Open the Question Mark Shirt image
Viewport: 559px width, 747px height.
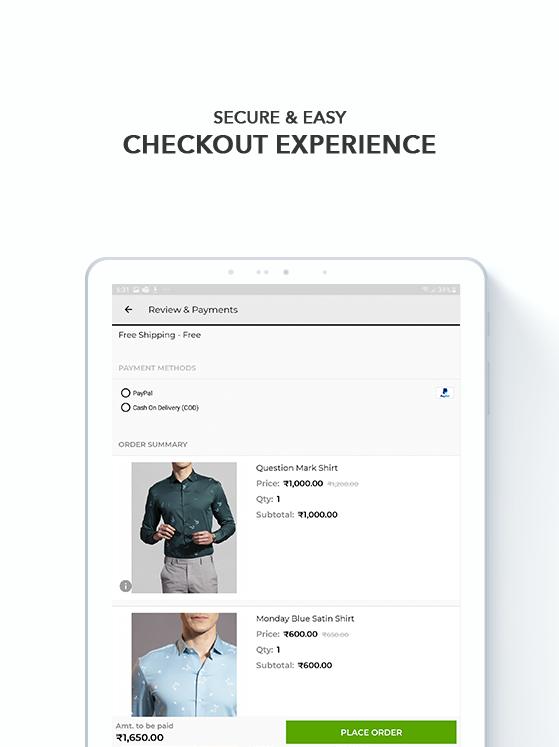click(x=184, y=527)
